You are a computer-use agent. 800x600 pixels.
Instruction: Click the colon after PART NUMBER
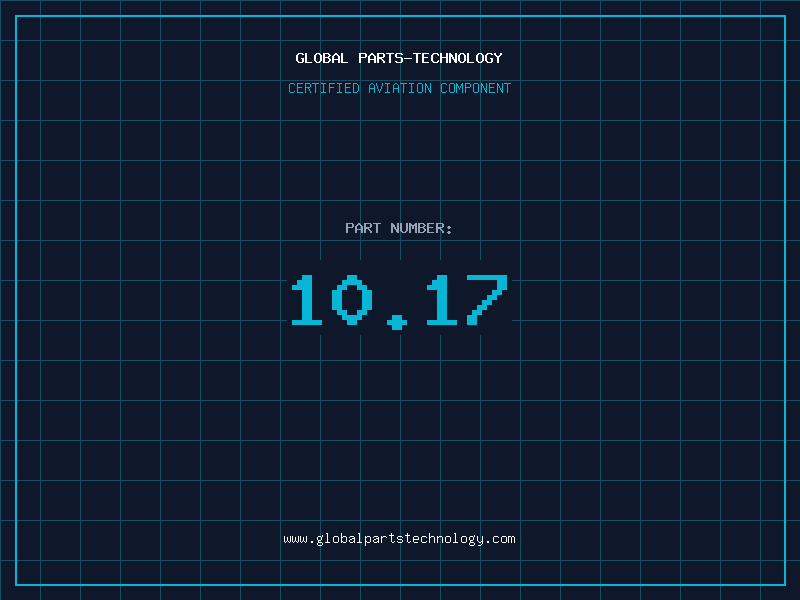pos(449,229)
